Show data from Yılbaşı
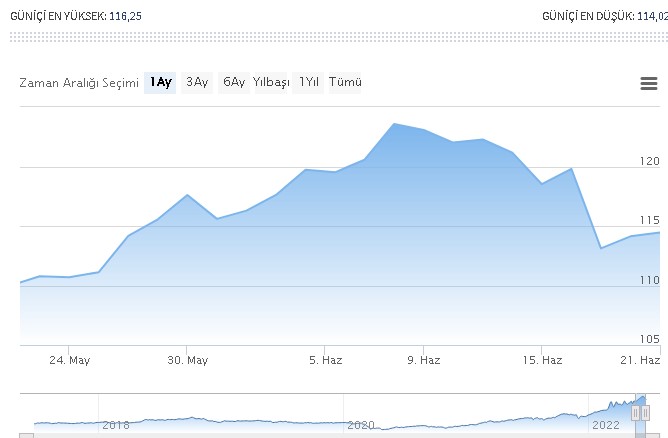Screen dimensions: 668x438 pyautogui.click(x=271, y=83)
